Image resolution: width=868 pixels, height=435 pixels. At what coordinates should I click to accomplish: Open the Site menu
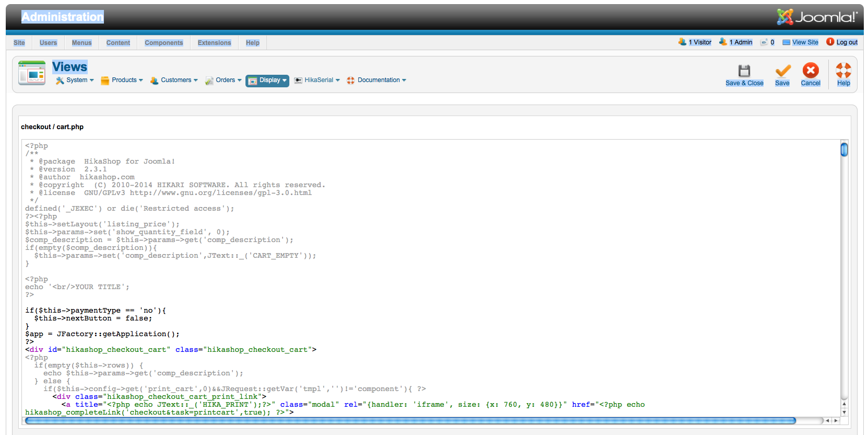point(19,43)
